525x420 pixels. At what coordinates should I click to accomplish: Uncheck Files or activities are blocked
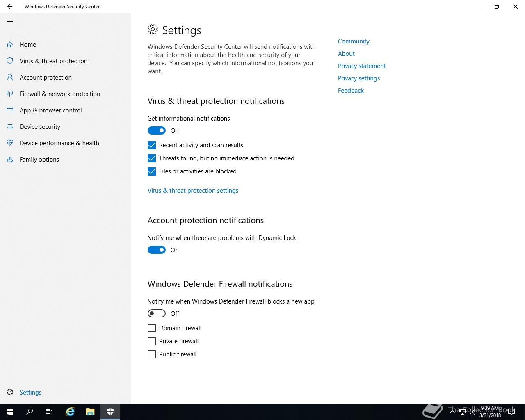click(x=152, y=171)
